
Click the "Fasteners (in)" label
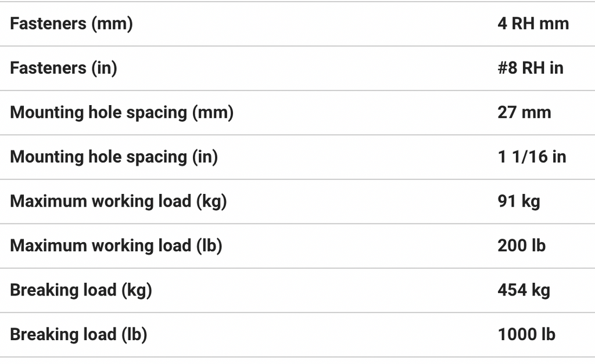pos(63,68)
